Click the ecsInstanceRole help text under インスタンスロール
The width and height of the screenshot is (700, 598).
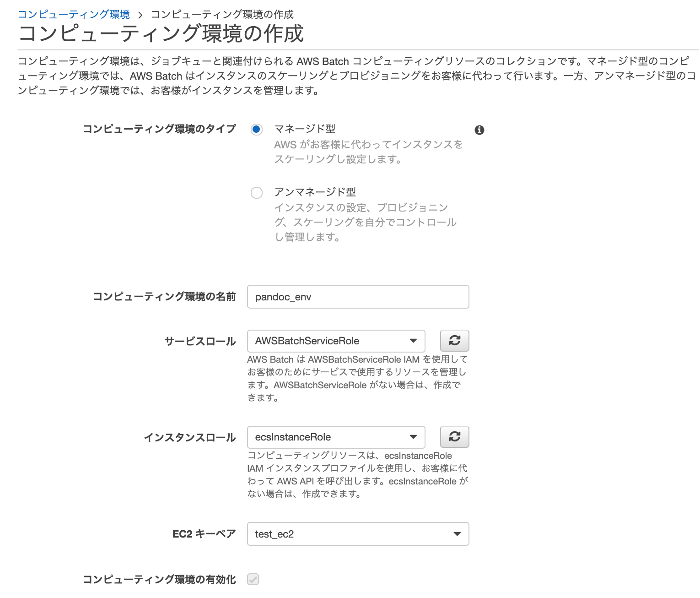coord(357,474)
